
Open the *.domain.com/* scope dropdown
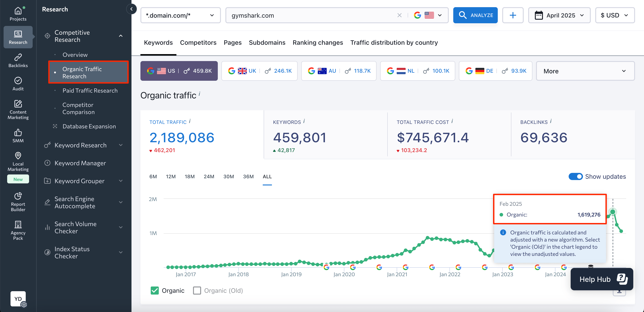180,15
